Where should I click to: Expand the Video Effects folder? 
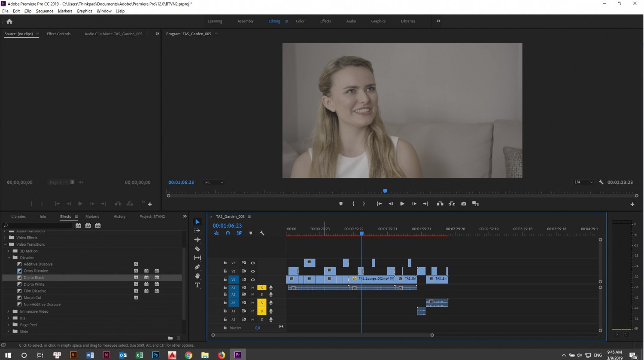click(5, 238)
